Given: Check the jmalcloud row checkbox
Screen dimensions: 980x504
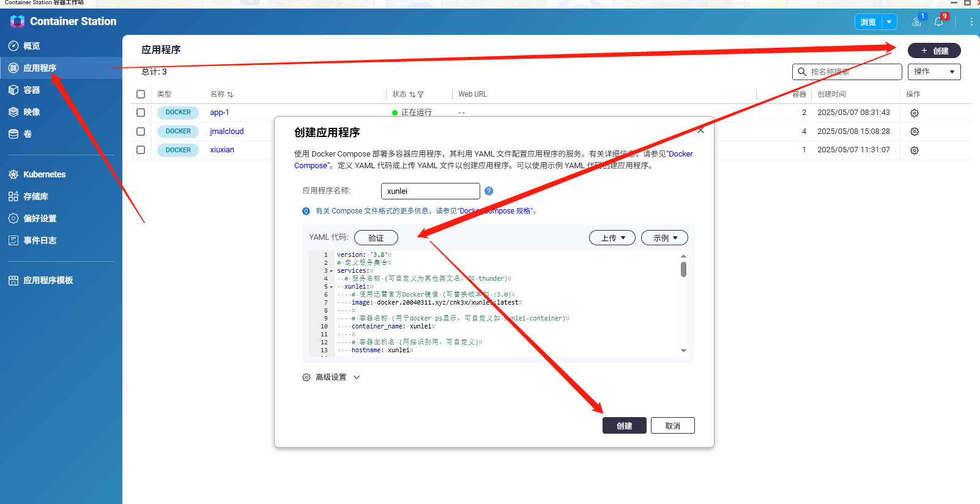Looking at the screenshot, I should pyautogui.click(x=141, y=132).
